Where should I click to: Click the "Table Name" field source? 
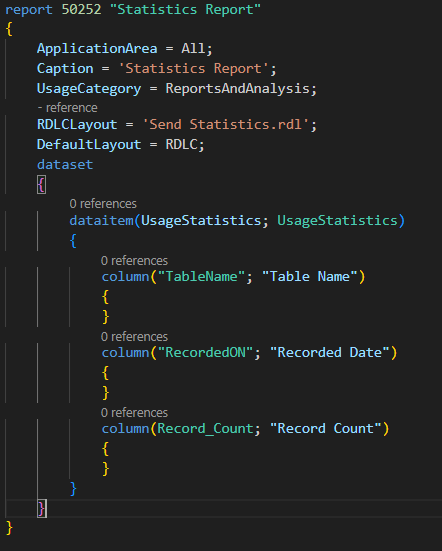point(309,277)
